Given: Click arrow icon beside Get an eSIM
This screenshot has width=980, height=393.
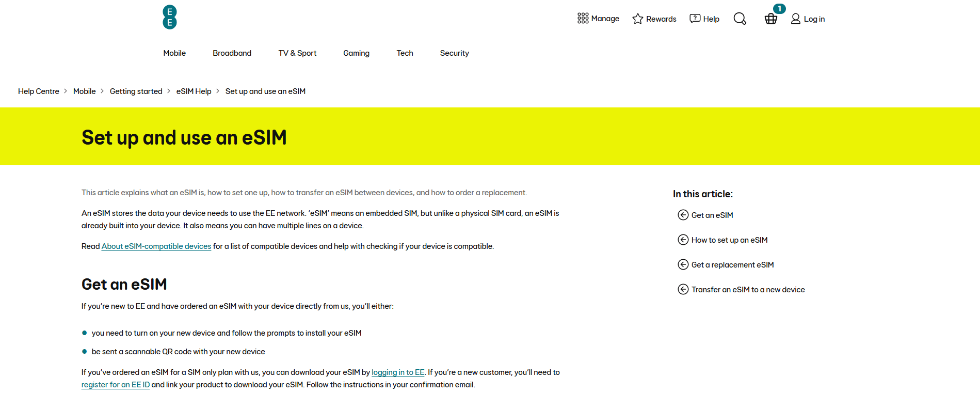Looking at the screenshot, I should (x=683, y=215).
